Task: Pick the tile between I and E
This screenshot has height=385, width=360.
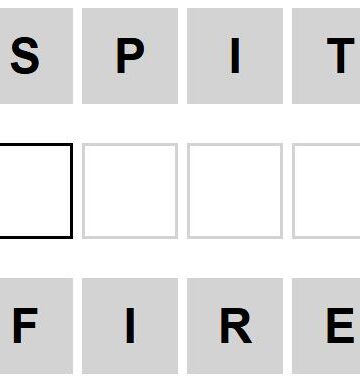Action: point(235,326)
